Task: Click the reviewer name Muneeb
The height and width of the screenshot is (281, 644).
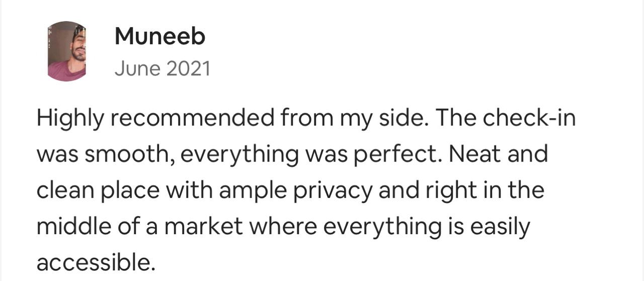Action: click(x=160, y=36)
